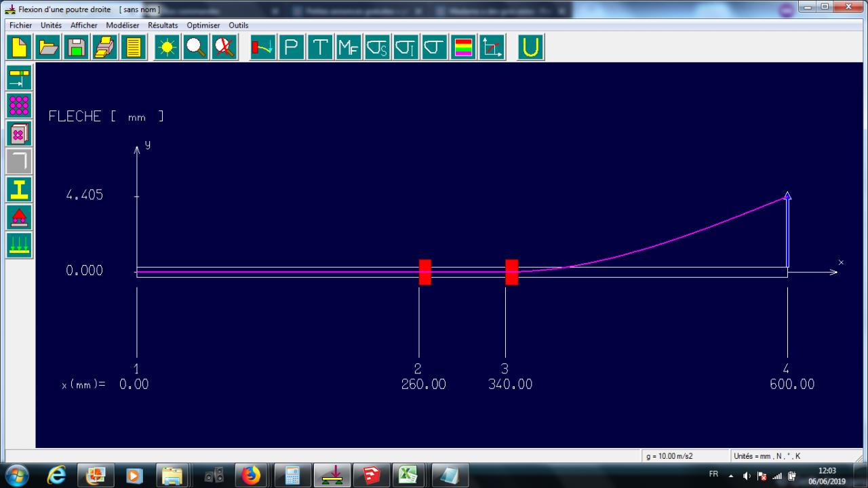The height and width of the screenshot is (488, 868).
Task: Open the yellow text results listing
Action: (x=134, y=47)
